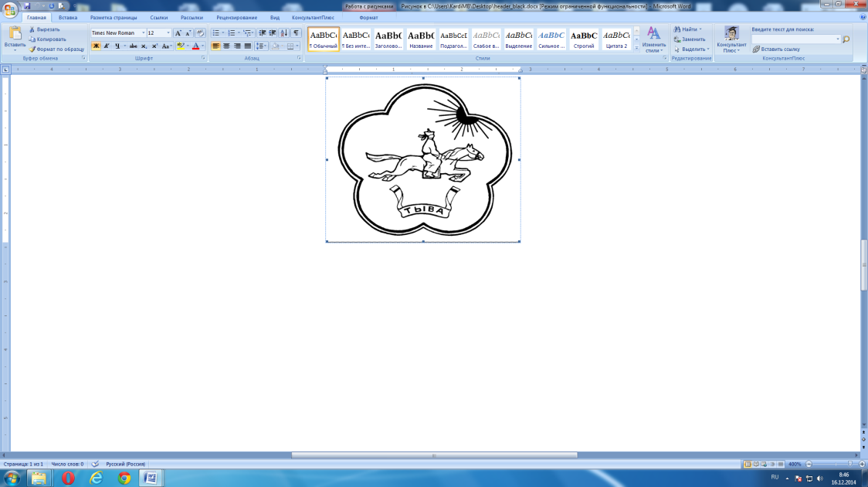Toggle bold formatting
This screenshot has height=487, width=868.
[x=97, y=46]
